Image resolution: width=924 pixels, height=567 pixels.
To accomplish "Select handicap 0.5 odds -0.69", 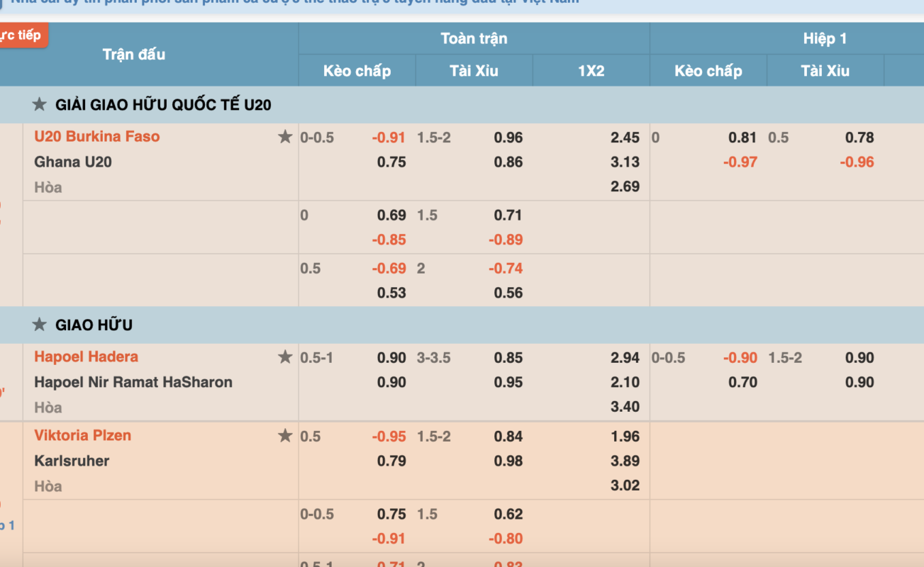I will click(389, 269).
